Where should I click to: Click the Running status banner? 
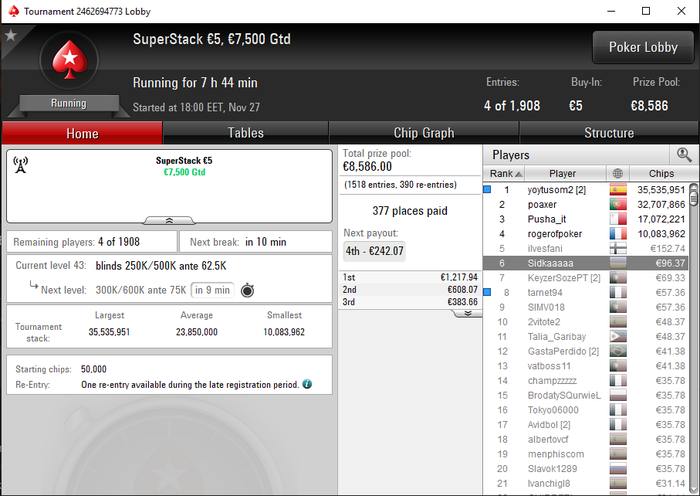(x=69, y=104)
